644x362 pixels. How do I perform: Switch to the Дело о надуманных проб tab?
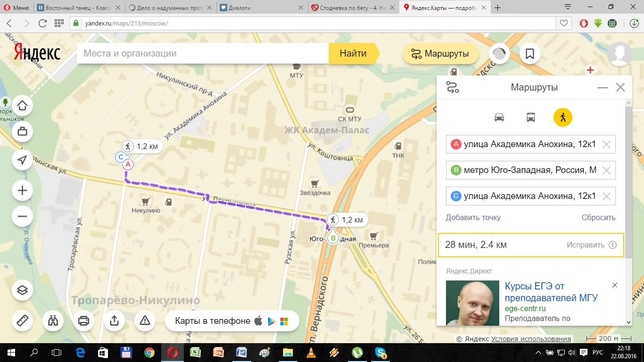pos(170,8)
